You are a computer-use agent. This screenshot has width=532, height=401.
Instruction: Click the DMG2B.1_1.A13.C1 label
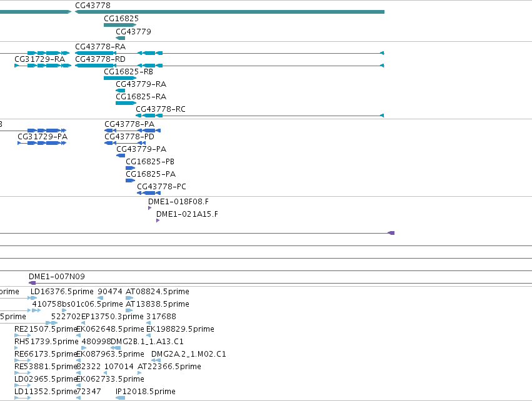(148, 342)
